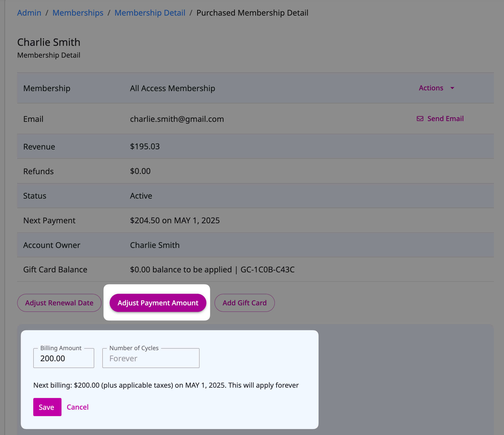
Task: Click the Next Payment amount $204.50
Action: (146, 220)
